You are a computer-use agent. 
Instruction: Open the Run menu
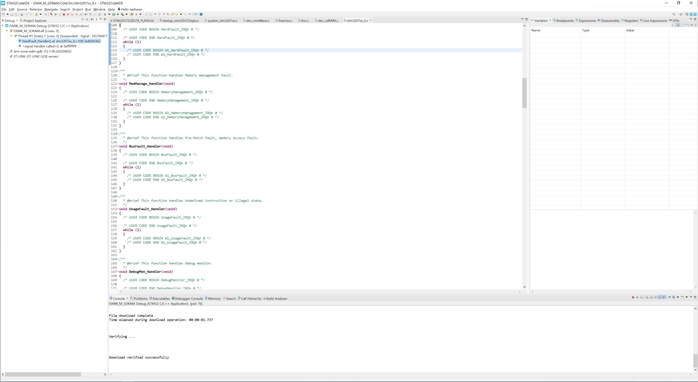88,9
